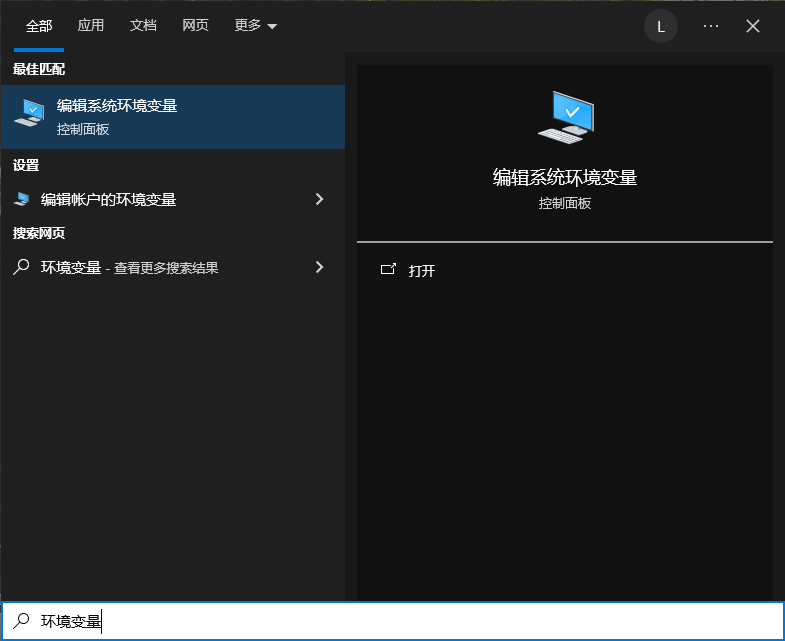Expand arrow for 编辑帐户的环境变量
Image resolution: width=785 pixels, height=641 pixels.
(x=319, y=199)
